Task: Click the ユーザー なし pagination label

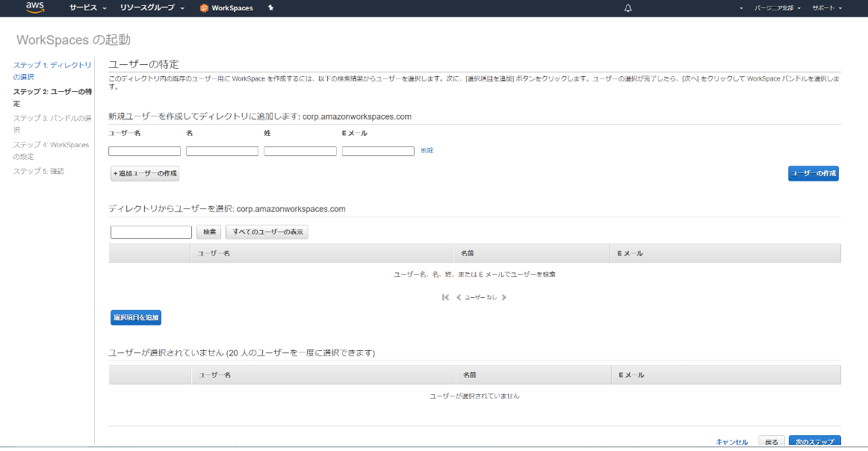Action: (480, 298)
